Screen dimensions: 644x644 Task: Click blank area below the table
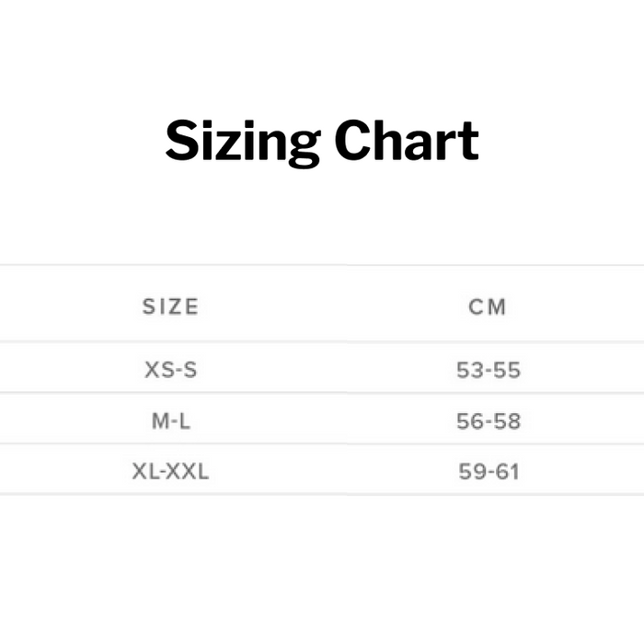322,570
